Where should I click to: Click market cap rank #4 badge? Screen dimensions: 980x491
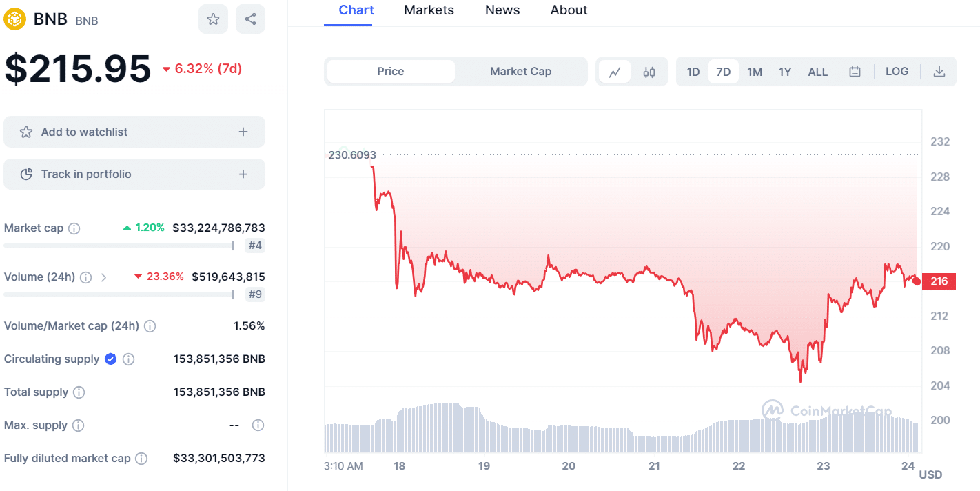[x=255, y=245]
